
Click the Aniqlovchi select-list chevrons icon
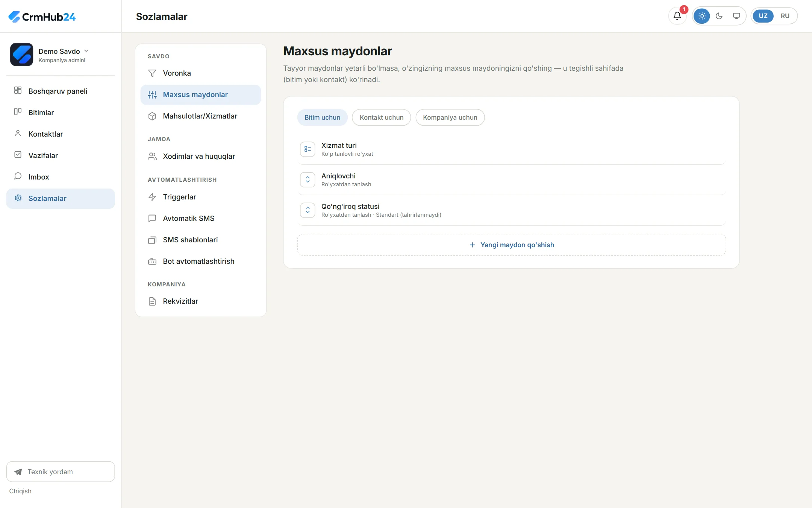308,180
